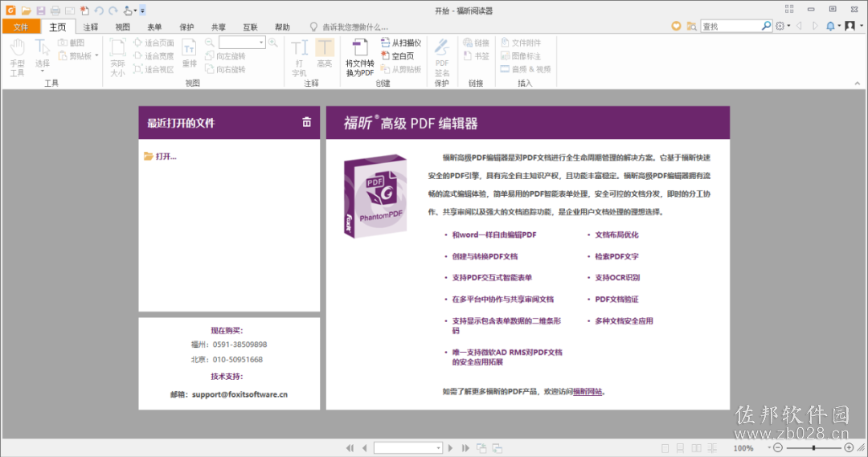This screenshot has height=457, width=868.
Task: Click Blank Page (空白页)
Action: pyautogui.click(x=398, y=56)
